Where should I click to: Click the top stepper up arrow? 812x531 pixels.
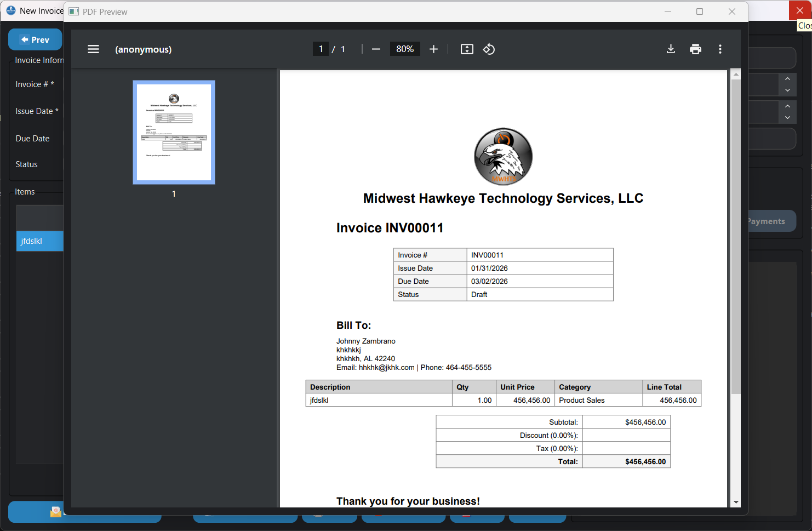point(787,80)
